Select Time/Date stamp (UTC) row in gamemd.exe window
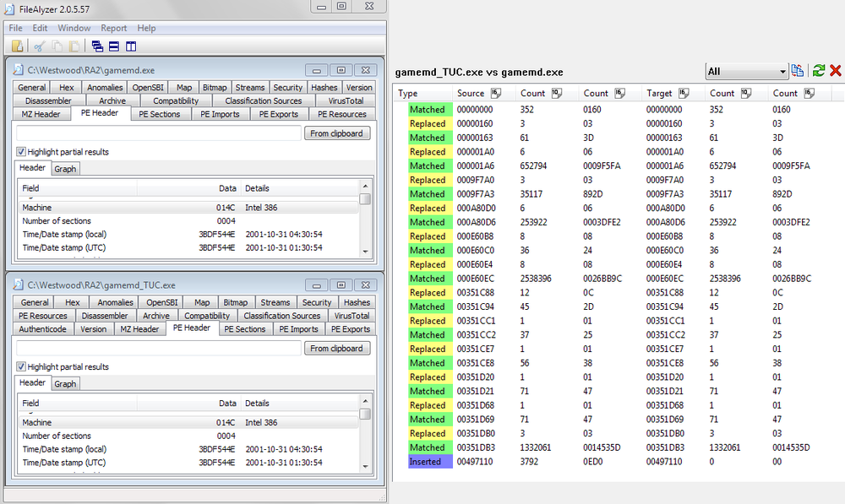Image resolution: width=845 pixels, height=504 pixels. point(188,248)
